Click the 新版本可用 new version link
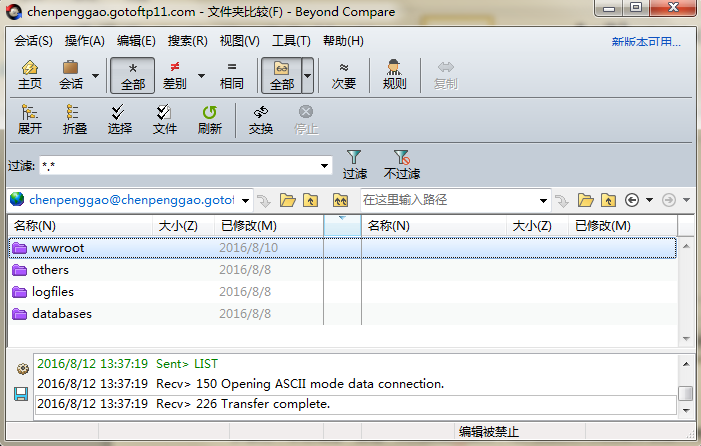The image size is (701, 446). pyautogui.click(x=646, y=42)
